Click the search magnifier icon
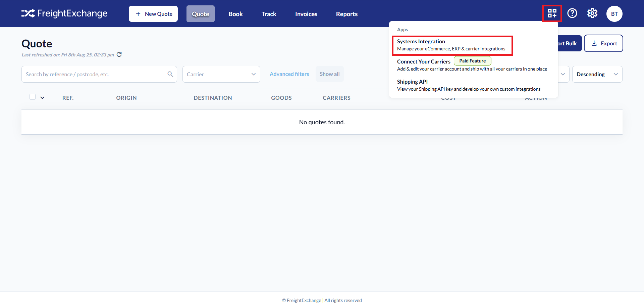The height and width of the screenshot is (308, 644). coord(170,74)
